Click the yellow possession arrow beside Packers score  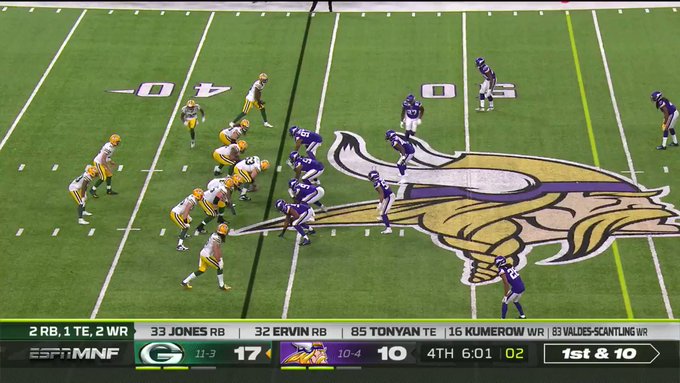click(x=268, y=354)
